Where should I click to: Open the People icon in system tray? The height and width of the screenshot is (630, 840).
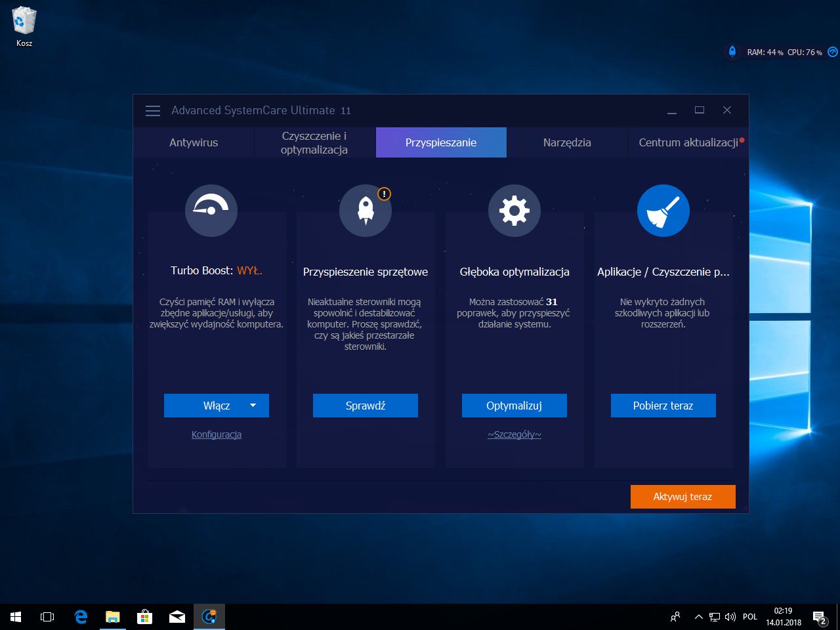pos(675,617)
